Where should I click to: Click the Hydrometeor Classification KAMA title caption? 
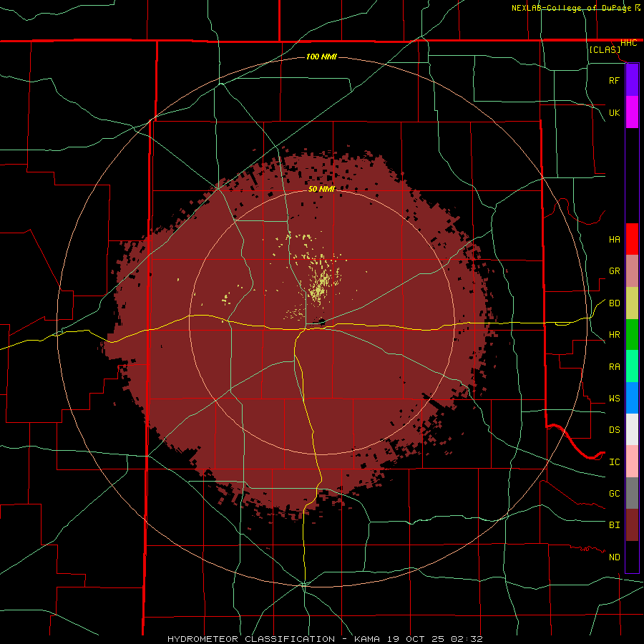click(325, 639)
